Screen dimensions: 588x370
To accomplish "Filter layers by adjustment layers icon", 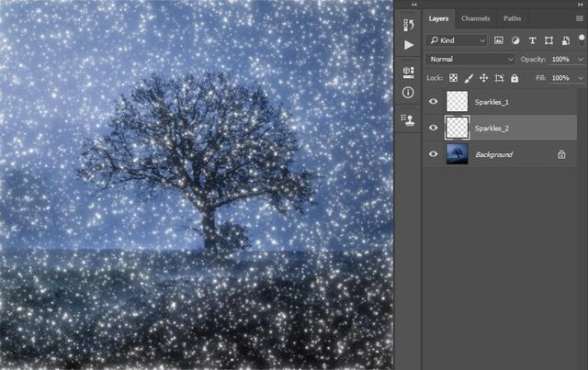I will pos(515,40).
